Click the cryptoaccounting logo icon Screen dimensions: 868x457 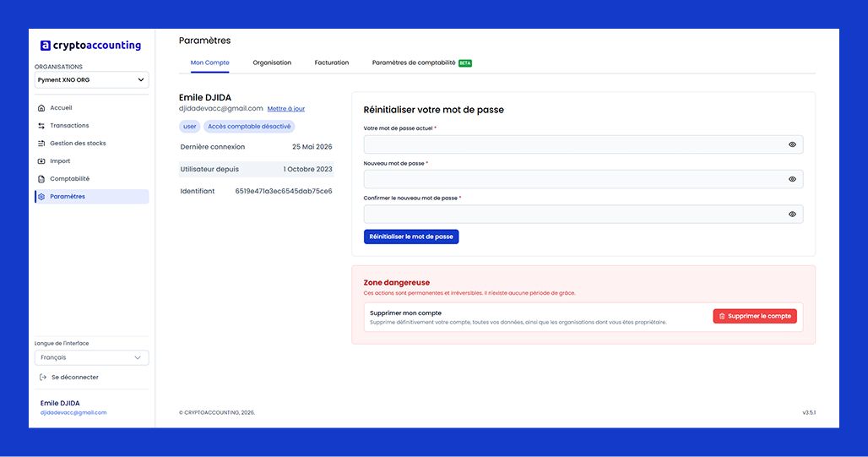pos(46,46)
